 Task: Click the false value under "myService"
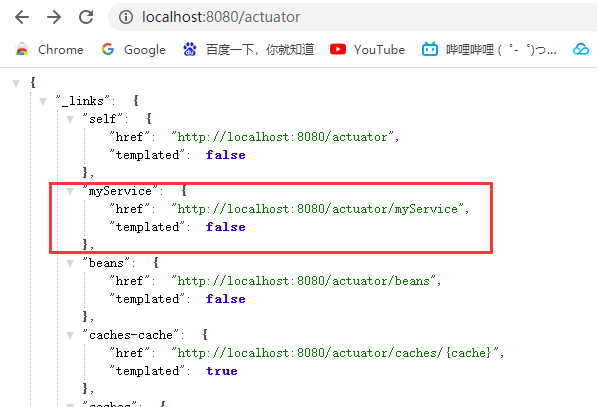click(226, 227)
